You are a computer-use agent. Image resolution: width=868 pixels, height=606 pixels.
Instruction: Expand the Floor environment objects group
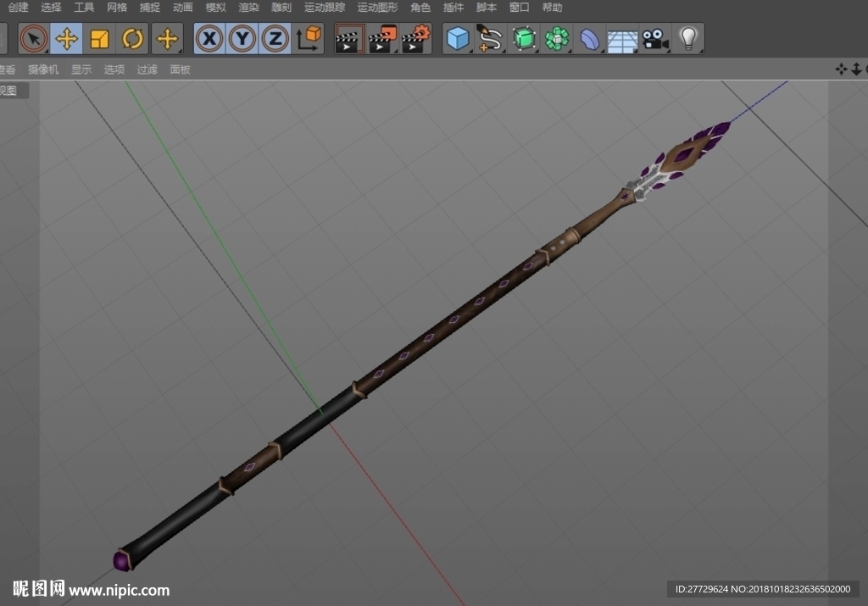pos(622,39)
